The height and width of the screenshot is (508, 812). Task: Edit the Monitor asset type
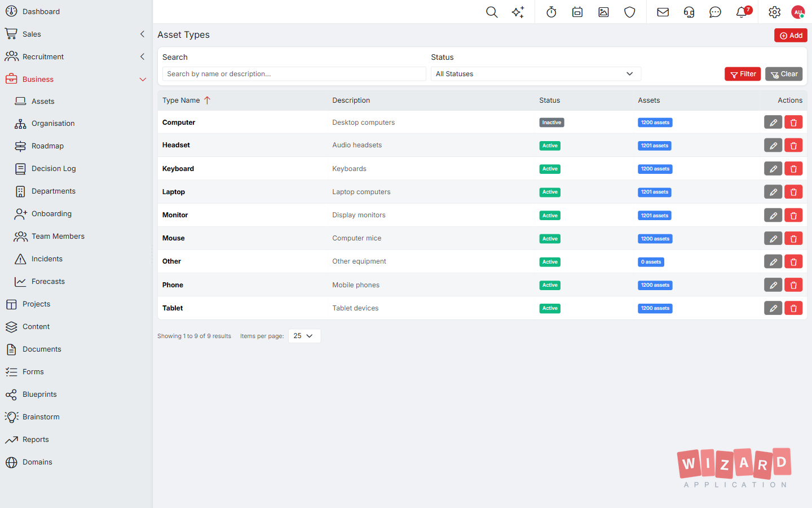pos(773,215)
